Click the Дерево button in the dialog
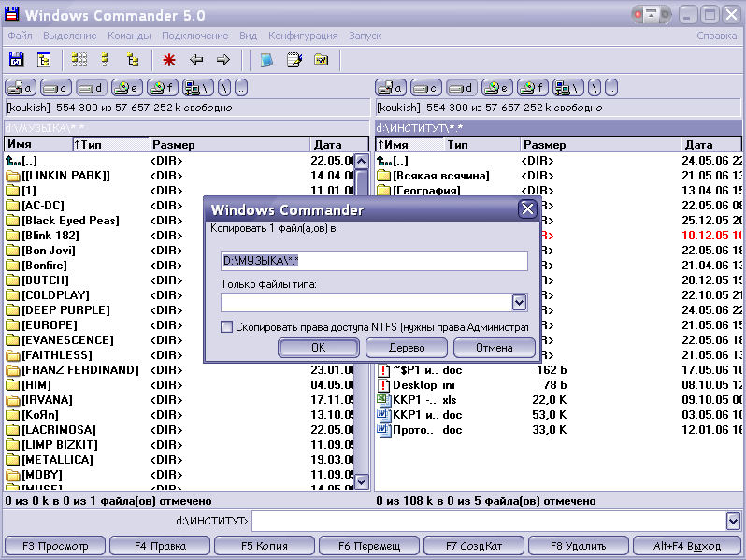 (407, 348)
